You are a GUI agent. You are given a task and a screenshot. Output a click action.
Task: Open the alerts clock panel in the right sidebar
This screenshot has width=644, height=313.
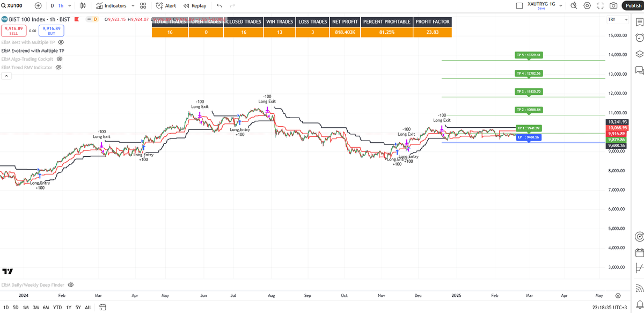(639, 38)
